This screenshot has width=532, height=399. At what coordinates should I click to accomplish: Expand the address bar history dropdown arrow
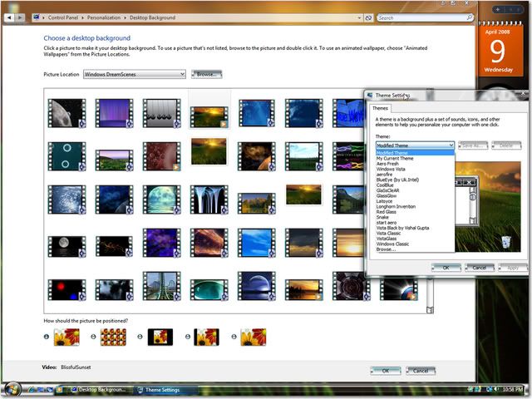pos(359,17)
